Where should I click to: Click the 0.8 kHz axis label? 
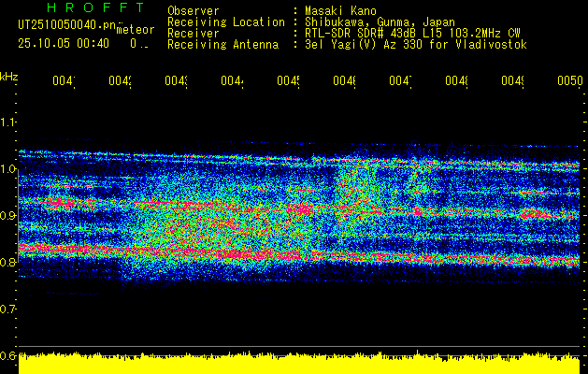7,262
